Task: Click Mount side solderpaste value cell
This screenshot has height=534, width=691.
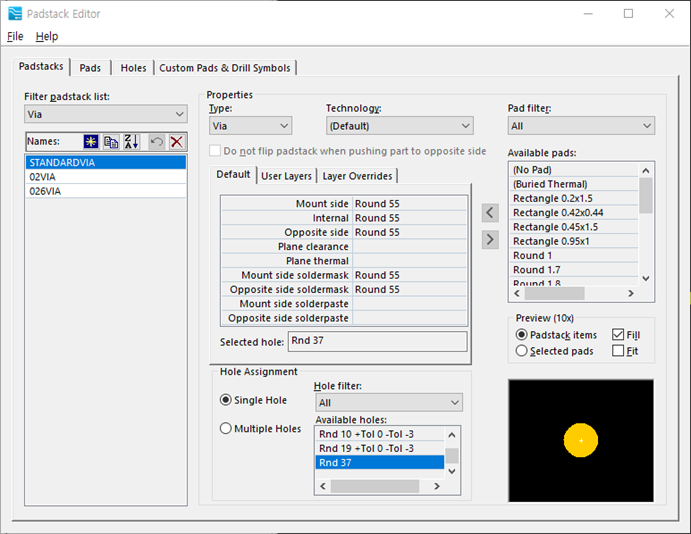Action: click(409, 304)
